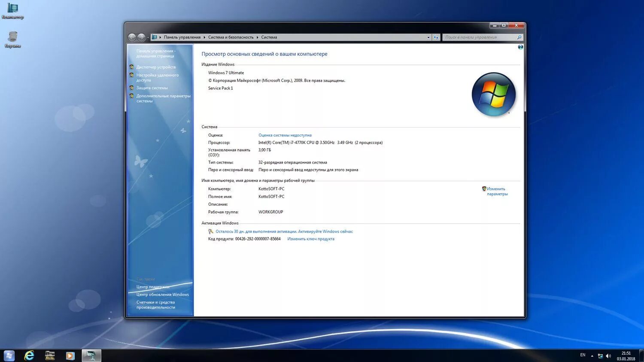Expand the arrow before Панель управления breadcrumb

(160, 37)
